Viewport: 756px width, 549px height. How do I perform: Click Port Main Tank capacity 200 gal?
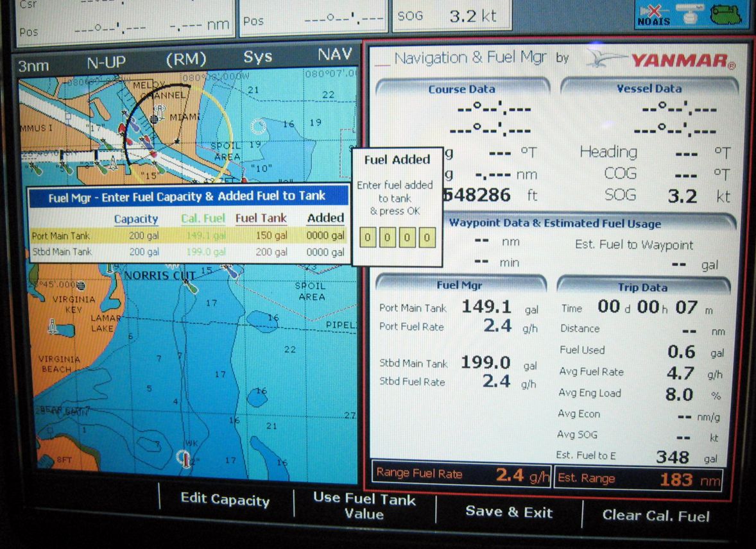pos(144,236)
